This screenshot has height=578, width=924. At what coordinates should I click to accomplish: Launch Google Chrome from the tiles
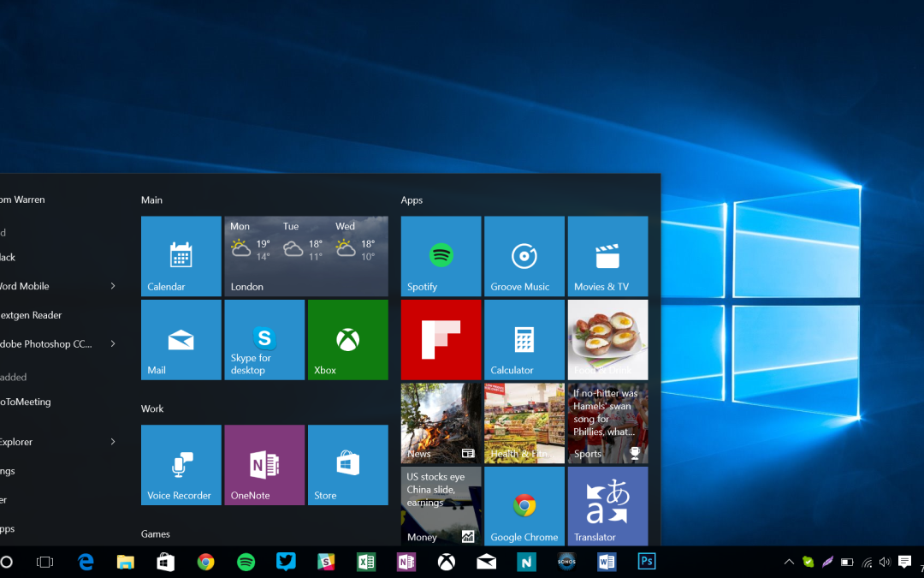click(x=524, y=506)
